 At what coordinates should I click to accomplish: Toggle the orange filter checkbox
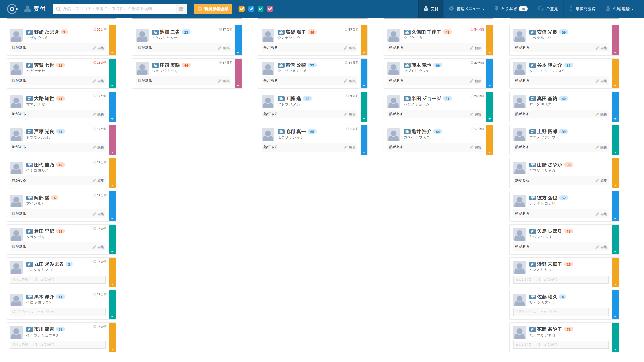click(241, 9)
